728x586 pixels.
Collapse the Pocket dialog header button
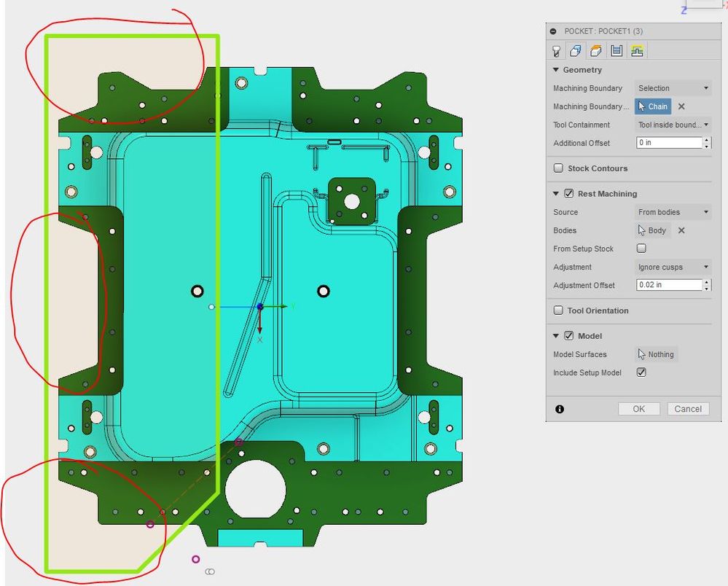click(x=553, y=31)
